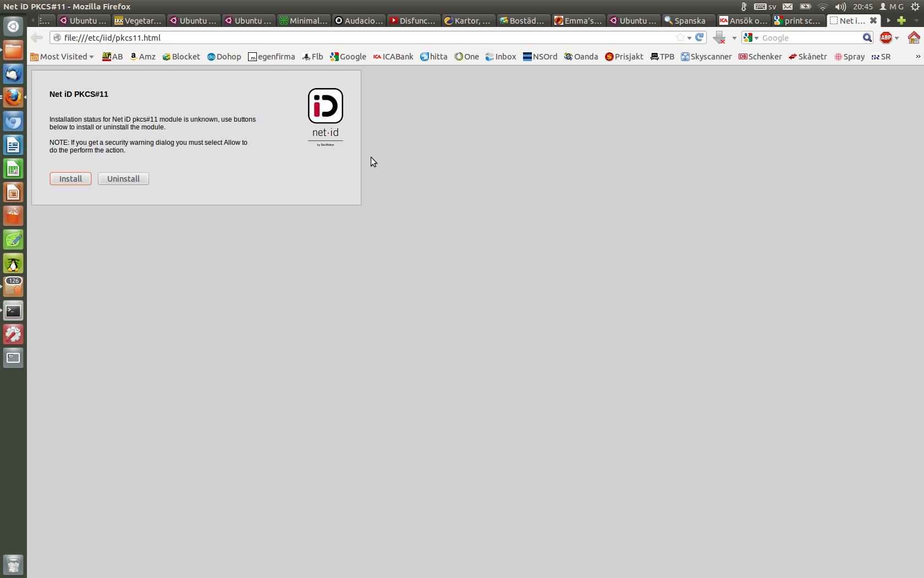Open the Adblock Plus dropdown arrow
This screenshot has width=924, height=578.
897,38
